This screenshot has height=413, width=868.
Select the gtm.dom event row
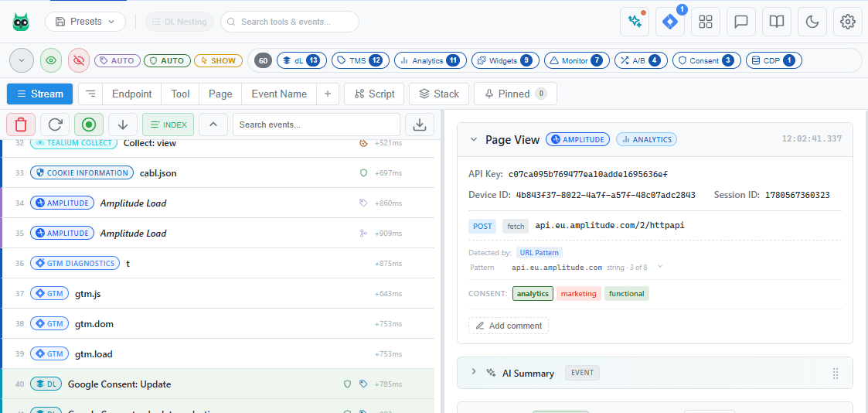[217, 323]
